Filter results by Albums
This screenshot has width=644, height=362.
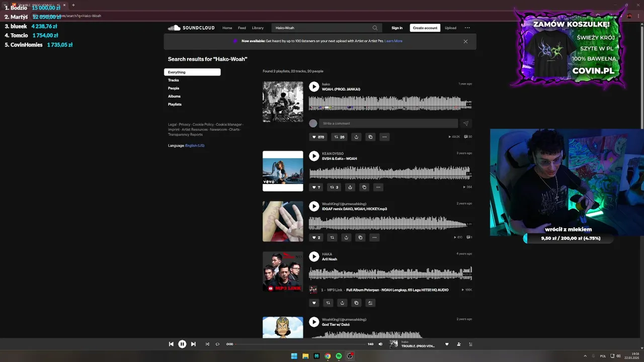(x=174, y=96)
